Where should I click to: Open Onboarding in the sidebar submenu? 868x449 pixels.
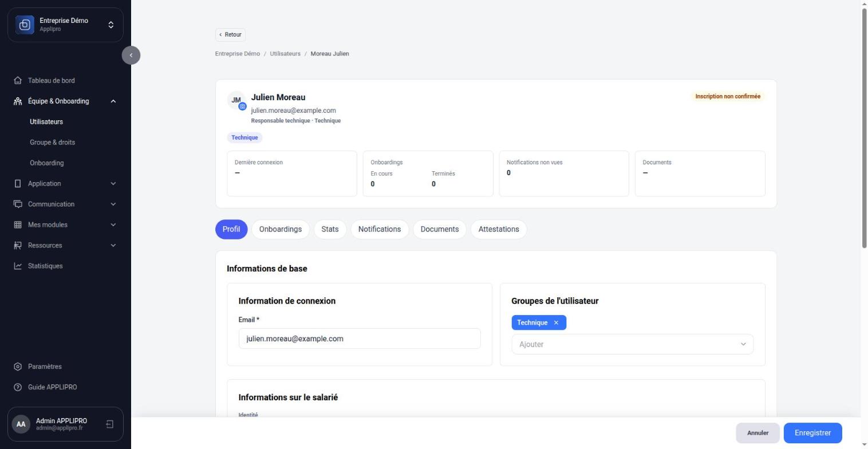click(47, 163)
